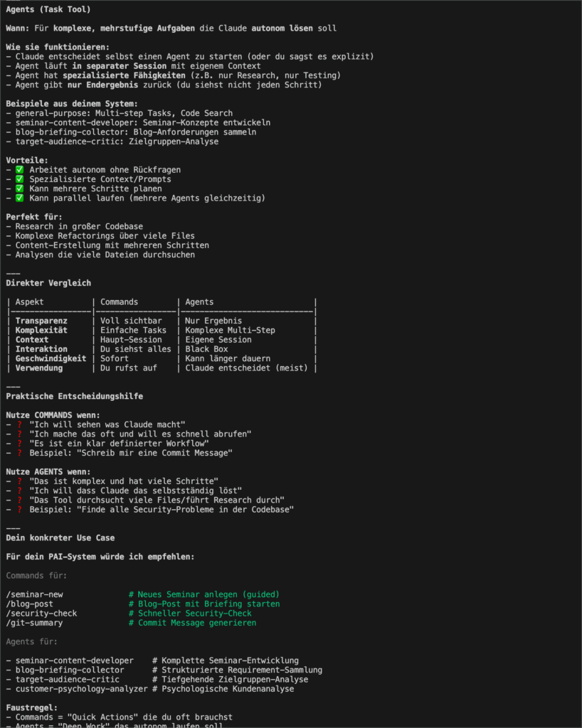Image resolution: width=582 pixels, height=728 pixels.
Task: Click the red question mark before "Finde alle Security-Probleme"
Action: click(20, 510)
